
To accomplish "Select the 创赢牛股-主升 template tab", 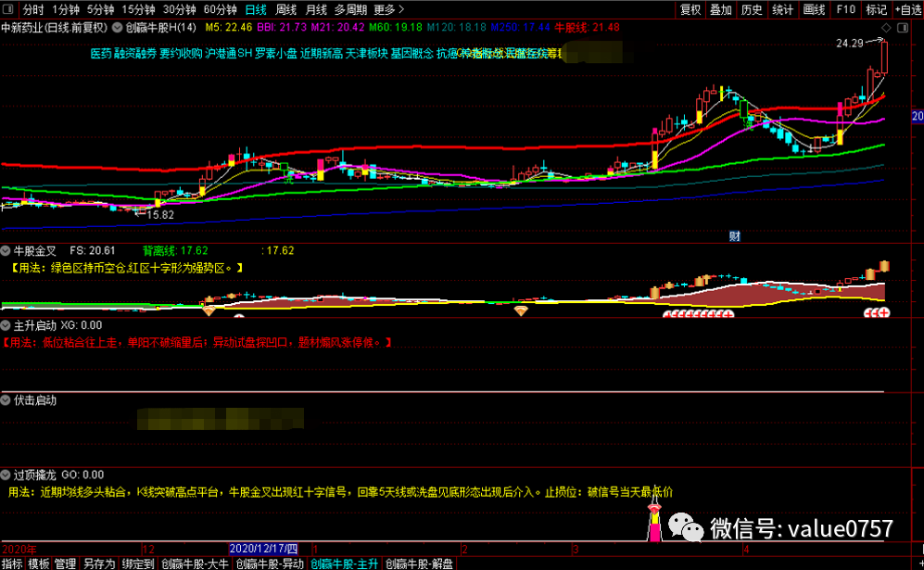I will pos(345,564).
